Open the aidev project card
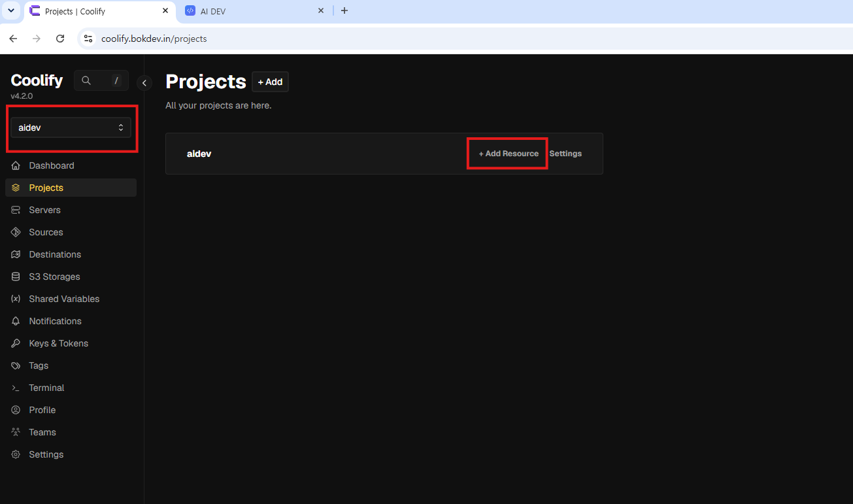Image resolution: width=853 pixels, height=504 pixels. [x=384, y=154]
